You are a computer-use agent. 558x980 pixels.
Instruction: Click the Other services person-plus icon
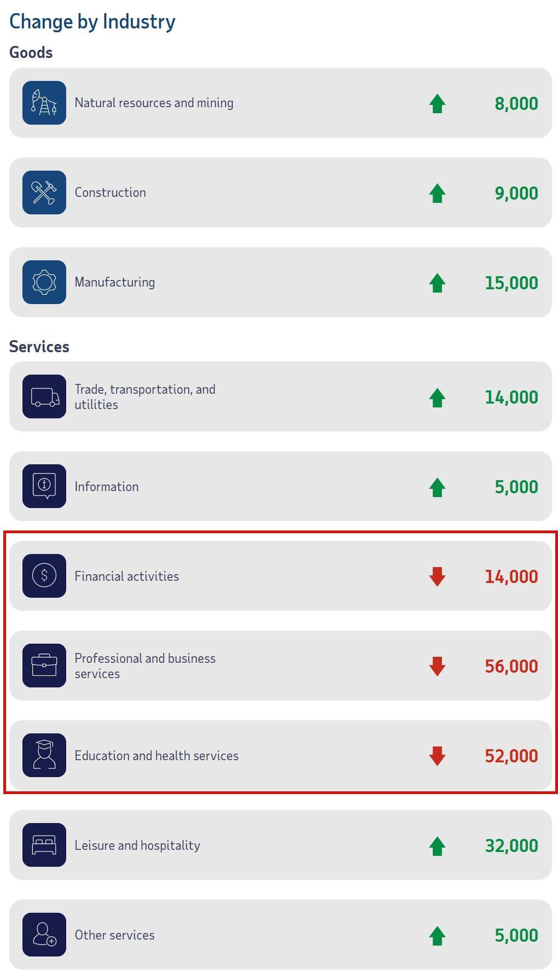[44, 935]
